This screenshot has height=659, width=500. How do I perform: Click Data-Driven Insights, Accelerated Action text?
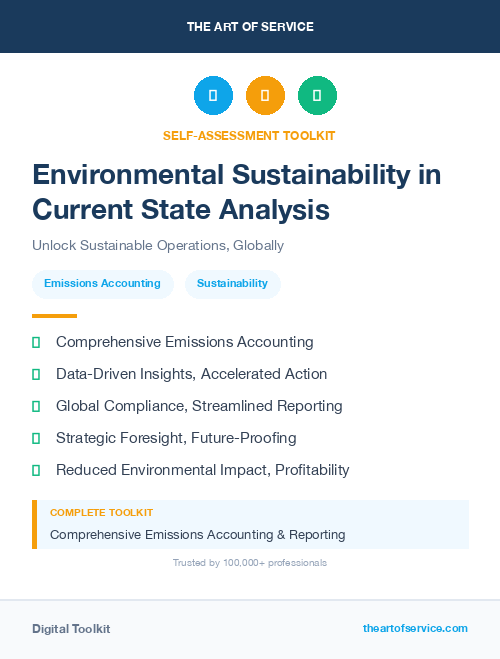tap(191, 374)
